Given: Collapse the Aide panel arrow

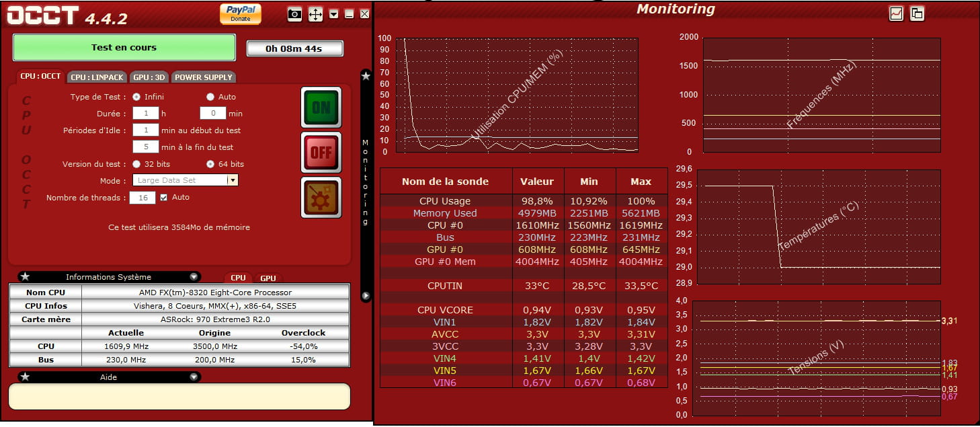Looking at the screenshot, I should click(x=194, y=377).
